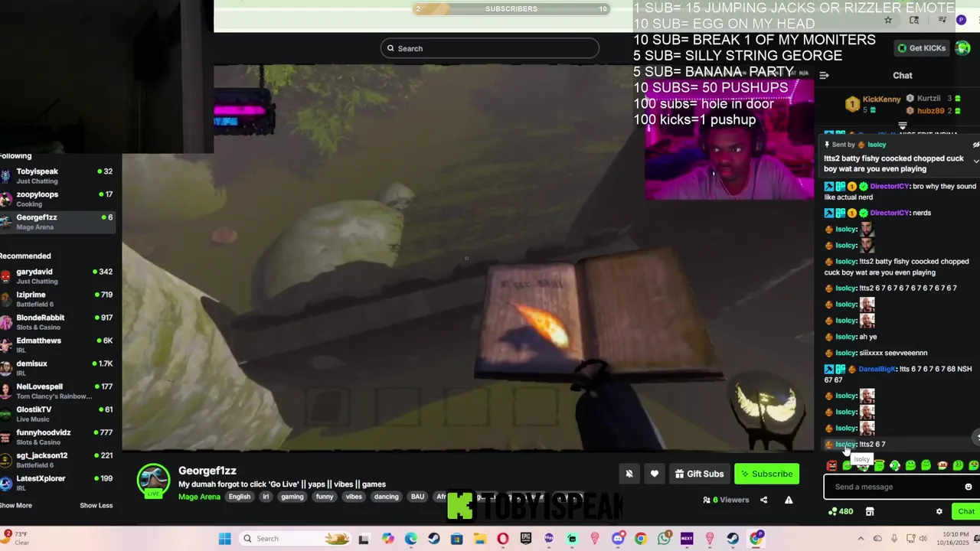
Task: Click the Mage Arena category link
Action: [199, 497]
